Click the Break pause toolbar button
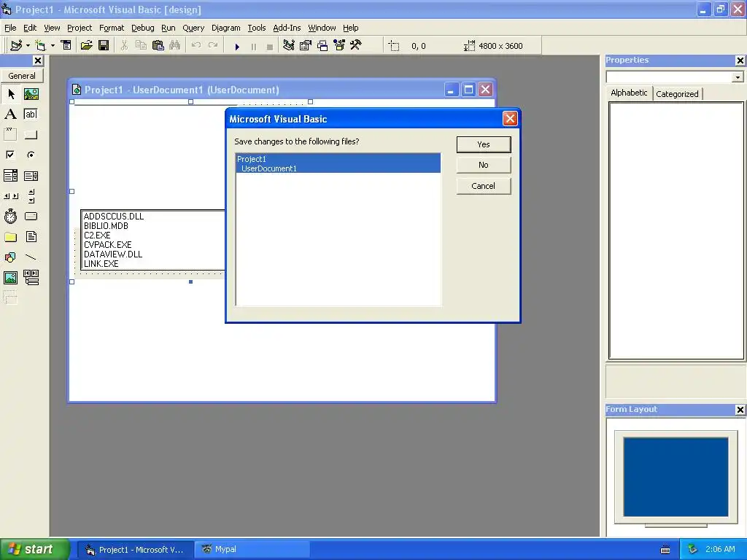The height and width of the screenshot is (560, 747). pos(253,46)
